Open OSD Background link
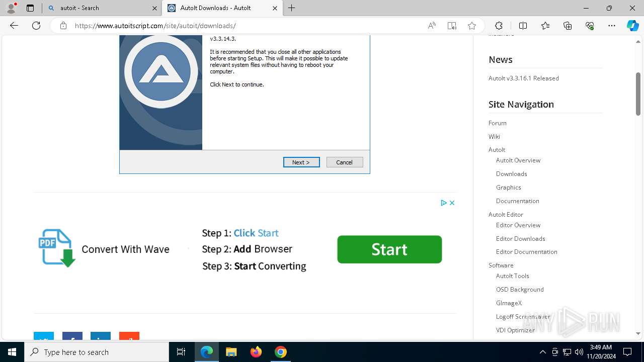644x362 pixels. tap(520, 289)
